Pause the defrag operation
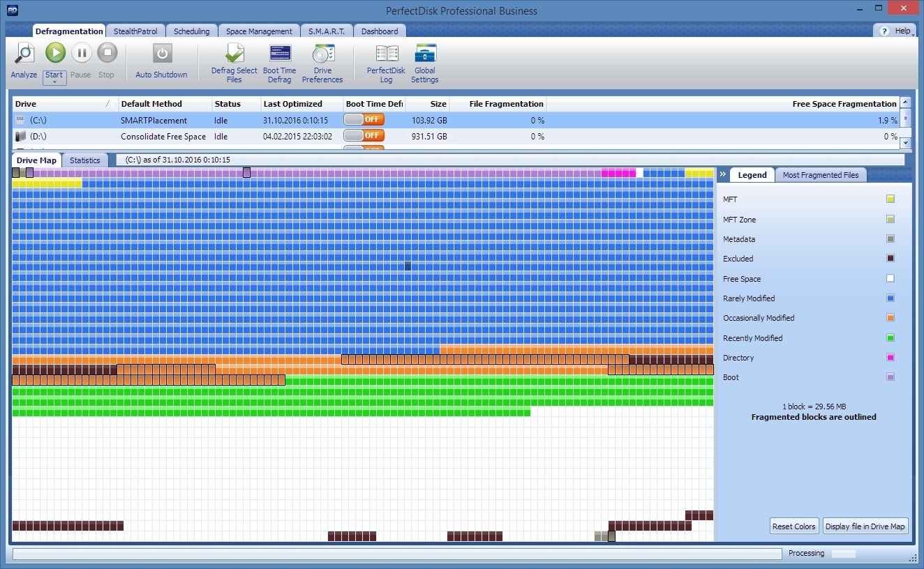Viewport: 924px width, 569px height. [81, 52]
